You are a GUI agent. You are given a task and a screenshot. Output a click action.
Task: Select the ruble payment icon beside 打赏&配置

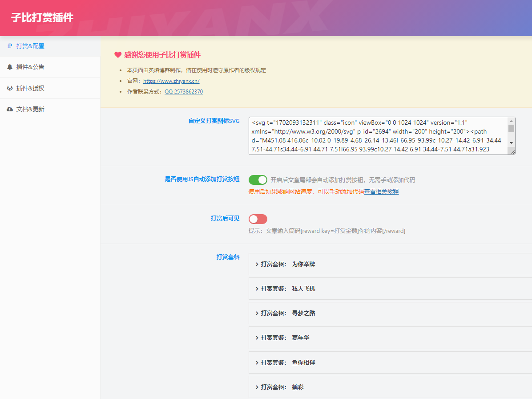9,45
